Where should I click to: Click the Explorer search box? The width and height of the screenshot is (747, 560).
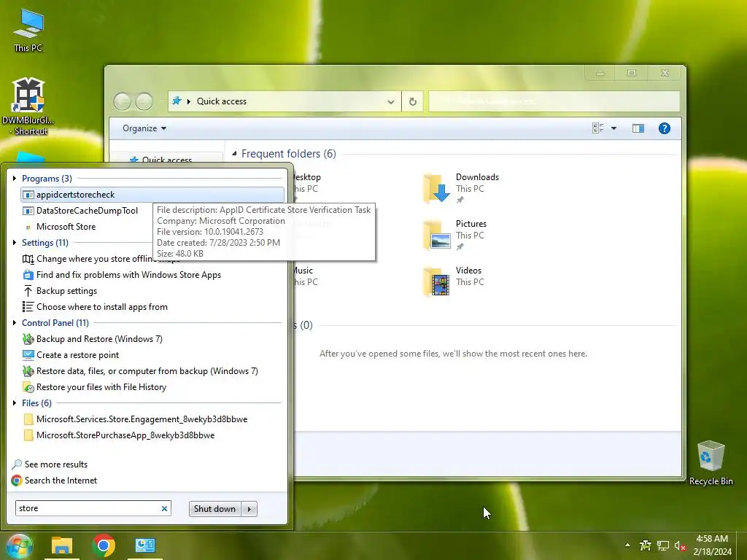coord(554,101)
